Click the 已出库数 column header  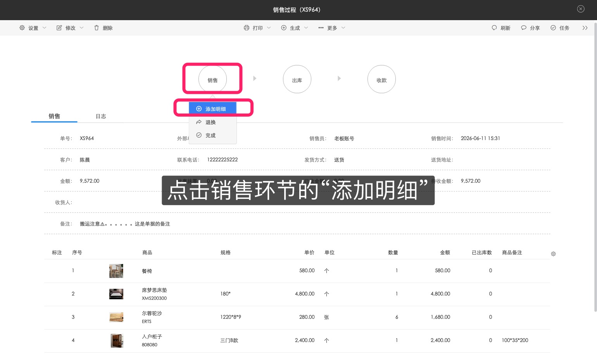coord(482,253)
